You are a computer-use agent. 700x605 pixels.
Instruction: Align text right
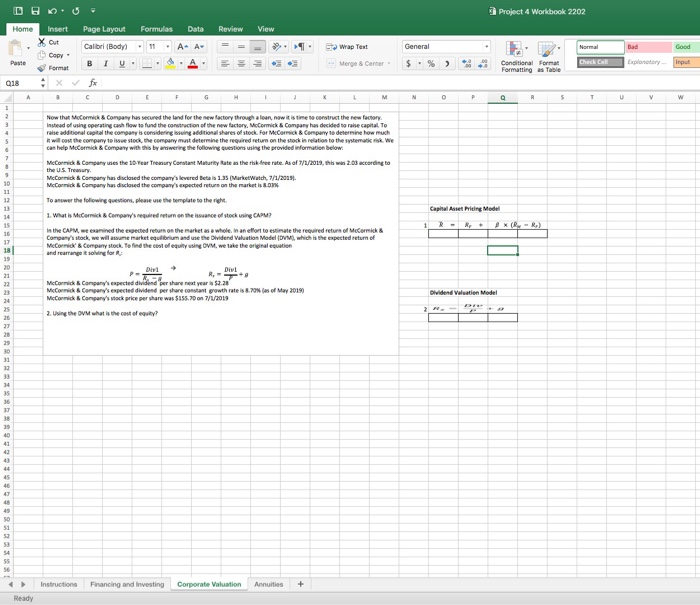click(257, 63)
